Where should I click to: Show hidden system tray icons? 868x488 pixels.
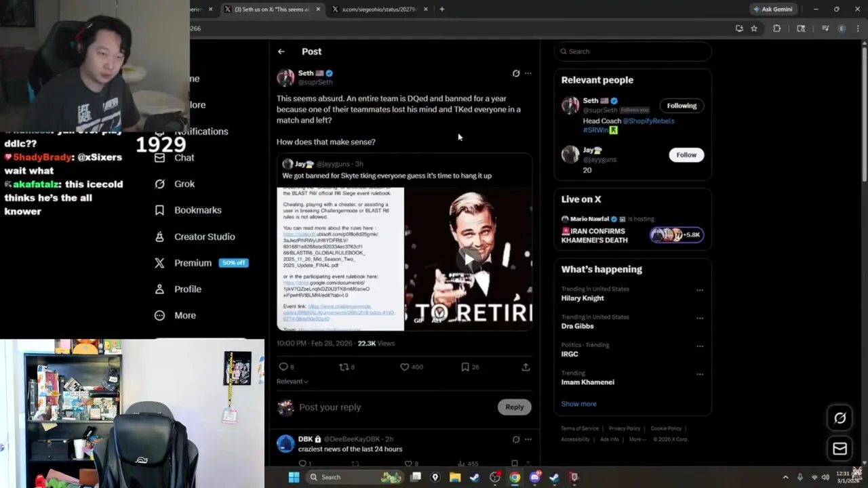(785, 477)
